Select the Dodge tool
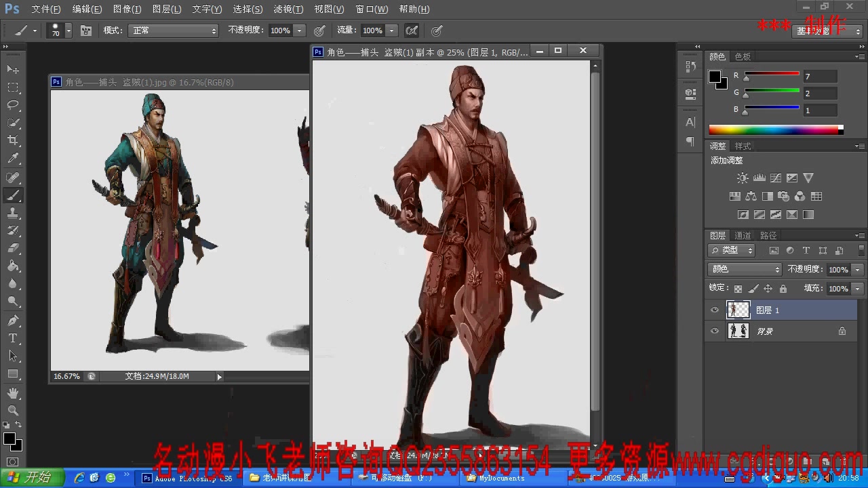The height and width of the screenshot is (488, 868). click(13, 301)
